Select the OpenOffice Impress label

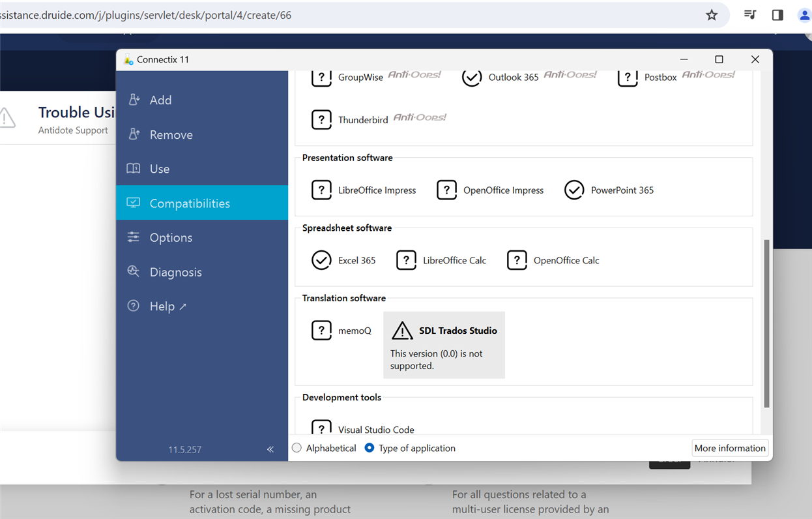coord(504,190)
